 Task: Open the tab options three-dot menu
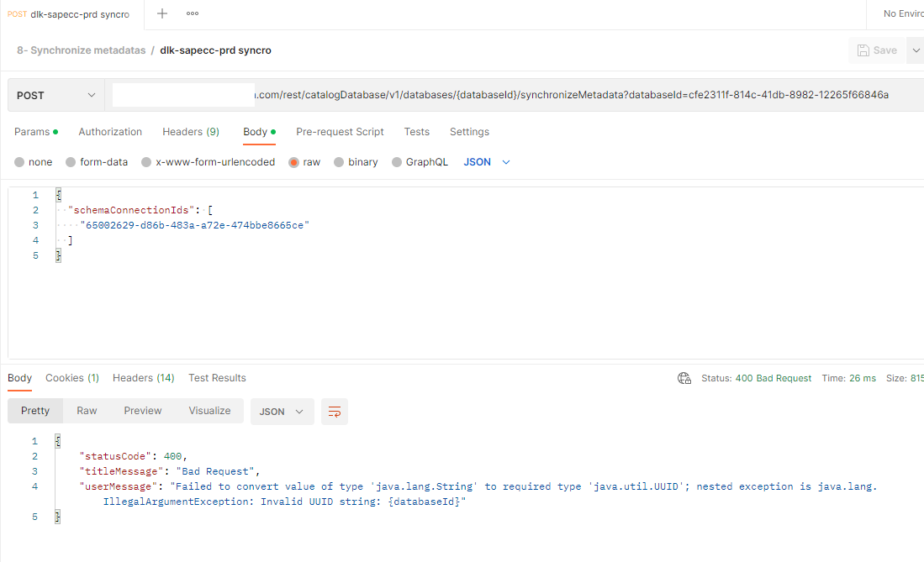click(192, 13)
